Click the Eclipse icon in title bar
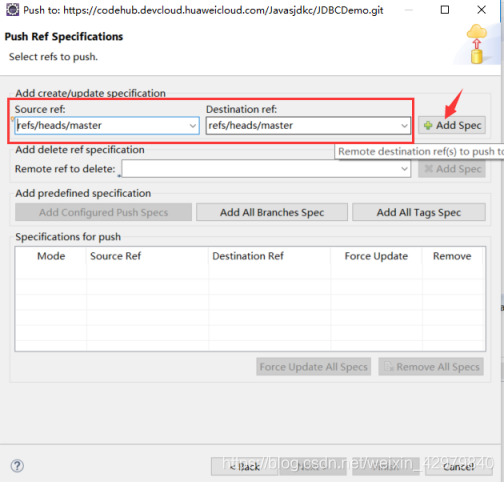This screenshot has width=504, height=482. [13, 10]
